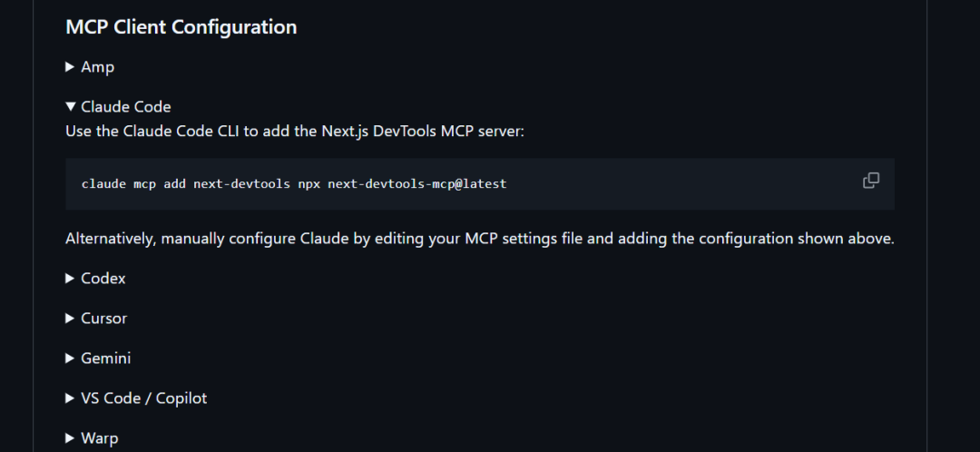Expand the Warp configuration label
Image resolution: width=980 pixels, height=452 pixels.
pos(99,438)
